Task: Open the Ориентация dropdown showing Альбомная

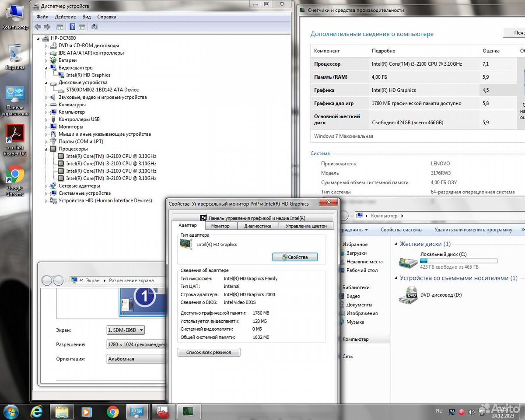Action: coord(136,359)
